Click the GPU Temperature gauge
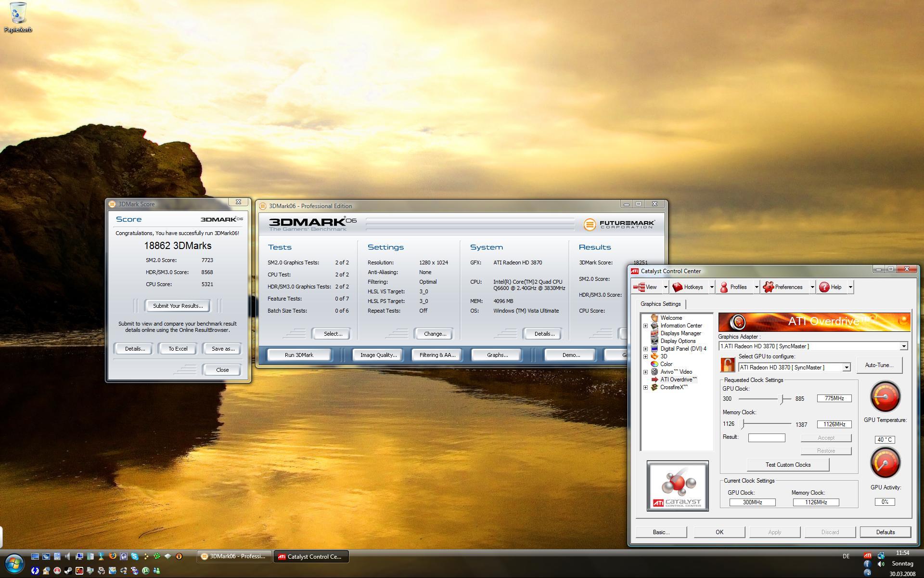This screenshot has width=924, height=578. pos(885,397)
